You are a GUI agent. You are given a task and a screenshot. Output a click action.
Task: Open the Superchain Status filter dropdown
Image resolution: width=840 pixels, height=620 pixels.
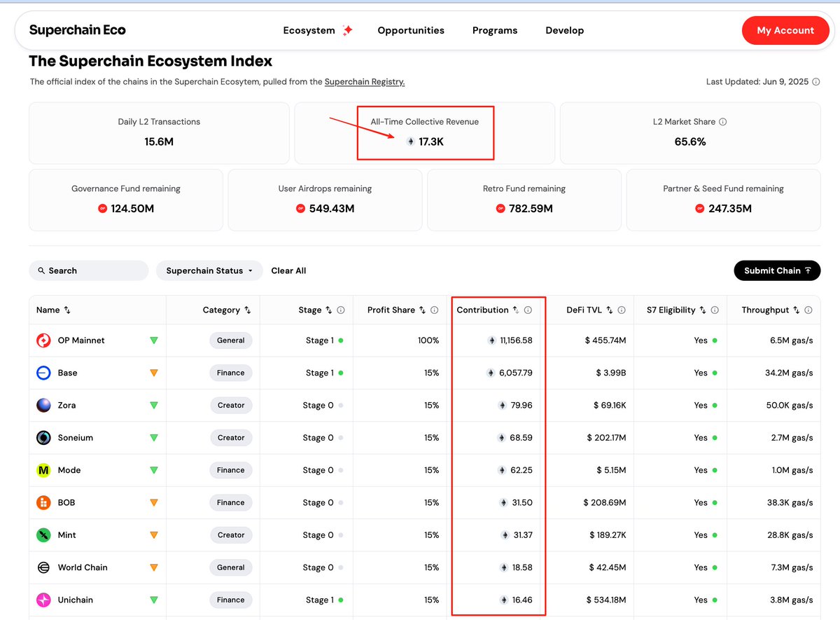[x=209, y=270]
